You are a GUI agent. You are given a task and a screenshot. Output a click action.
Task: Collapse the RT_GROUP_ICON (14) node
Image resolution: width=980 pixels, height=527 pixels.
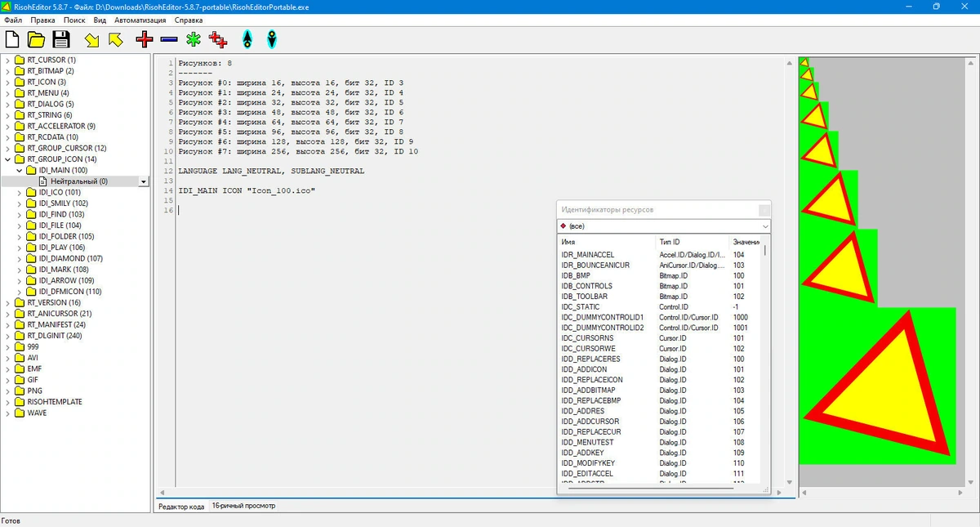[8, 159]
